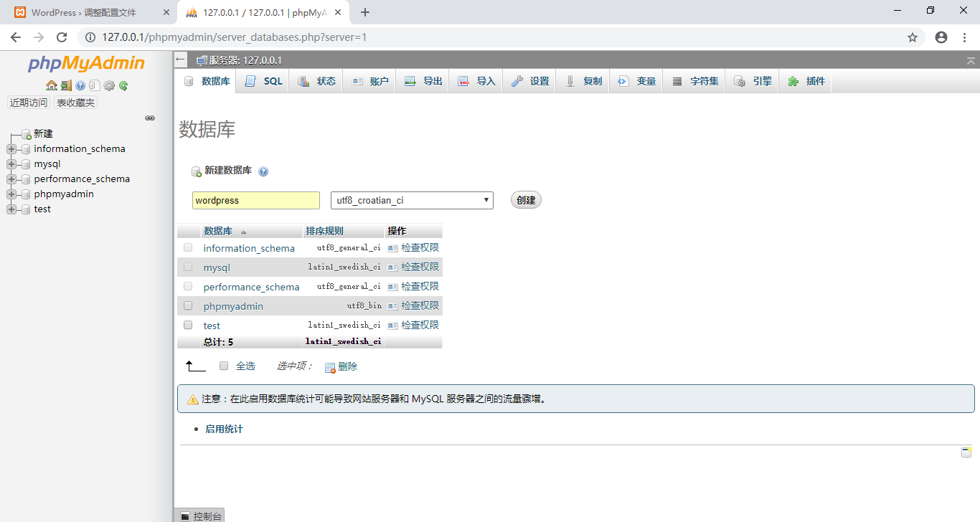Tick the test database row checkbox

click(x=188, y=325)
